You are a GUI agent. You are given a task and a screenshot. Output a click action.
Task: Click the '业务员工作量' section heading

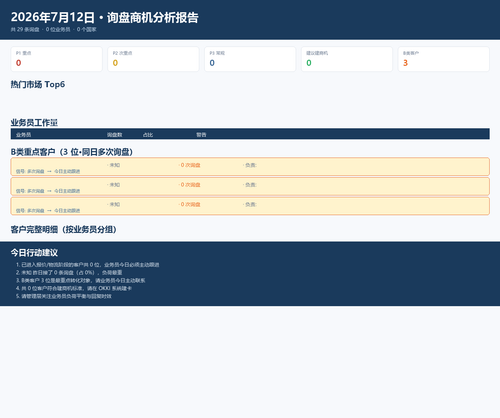[34, 123]
